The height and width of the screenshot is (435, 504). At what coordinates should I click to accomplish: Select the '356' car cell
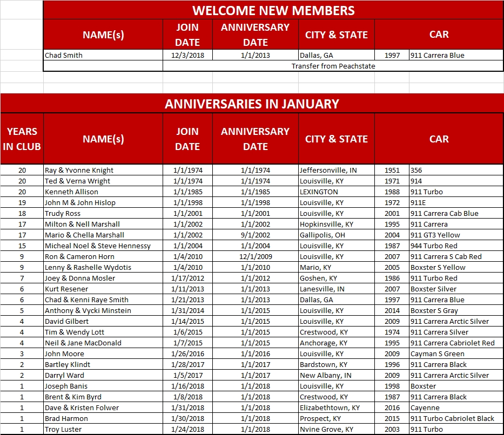pos(456,170)
